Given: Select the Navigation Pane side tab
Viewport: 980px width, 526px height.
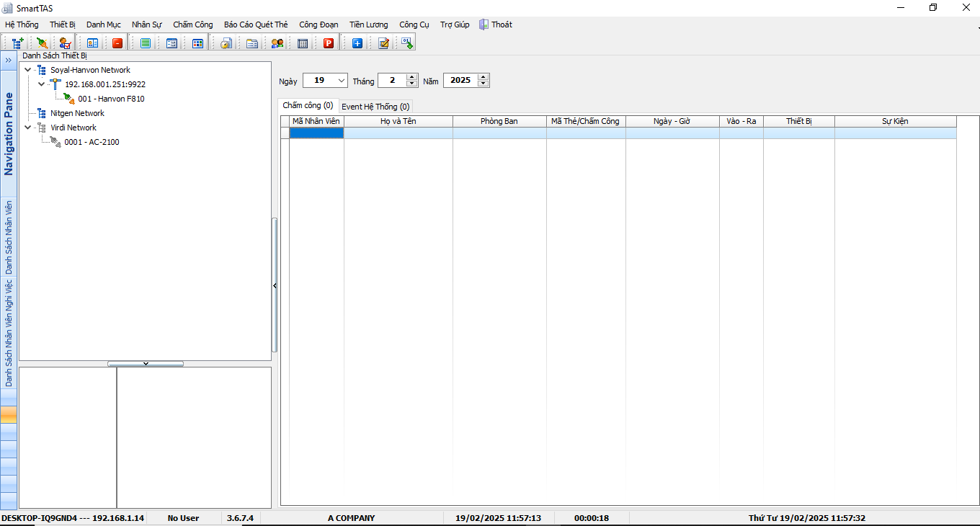Looking at the screenshot, I should [9, 134].
